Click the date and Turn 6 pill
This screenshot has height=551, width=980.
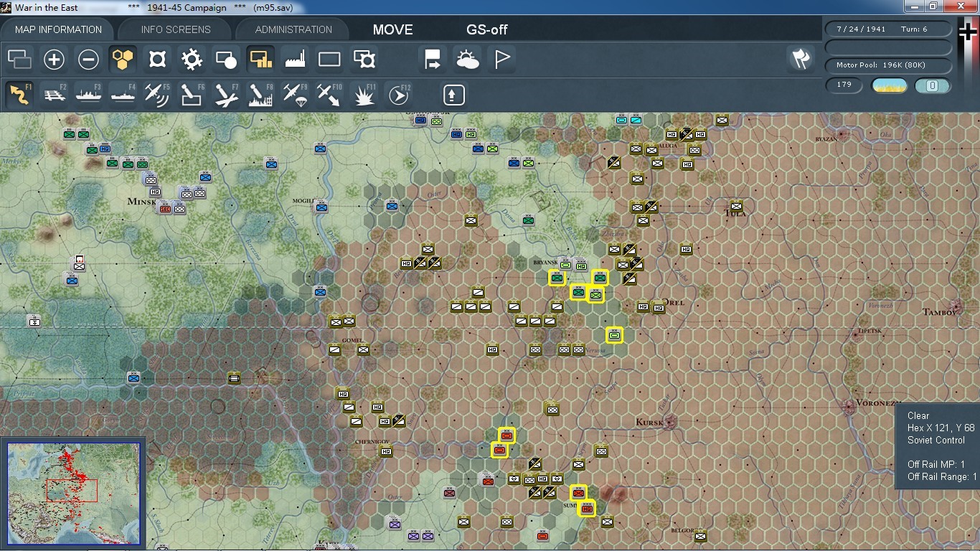[889, 29]
